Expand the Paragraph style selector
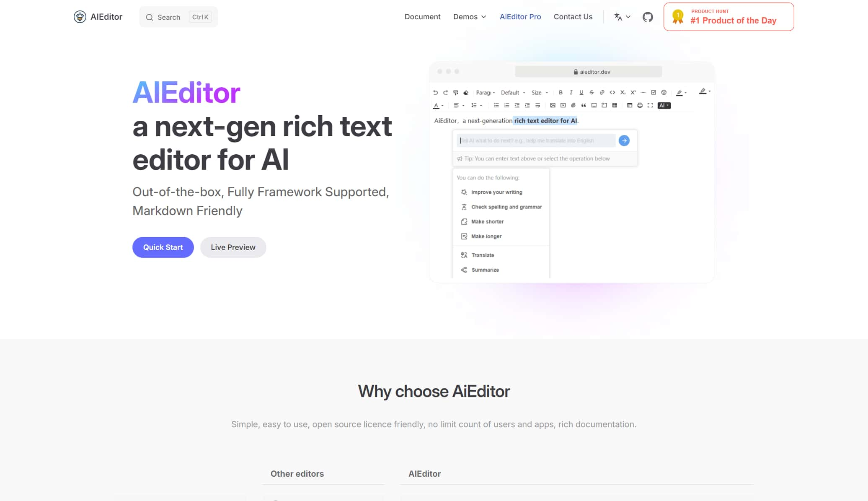Screen dimensions: 868x501 [x=485, y=92]
